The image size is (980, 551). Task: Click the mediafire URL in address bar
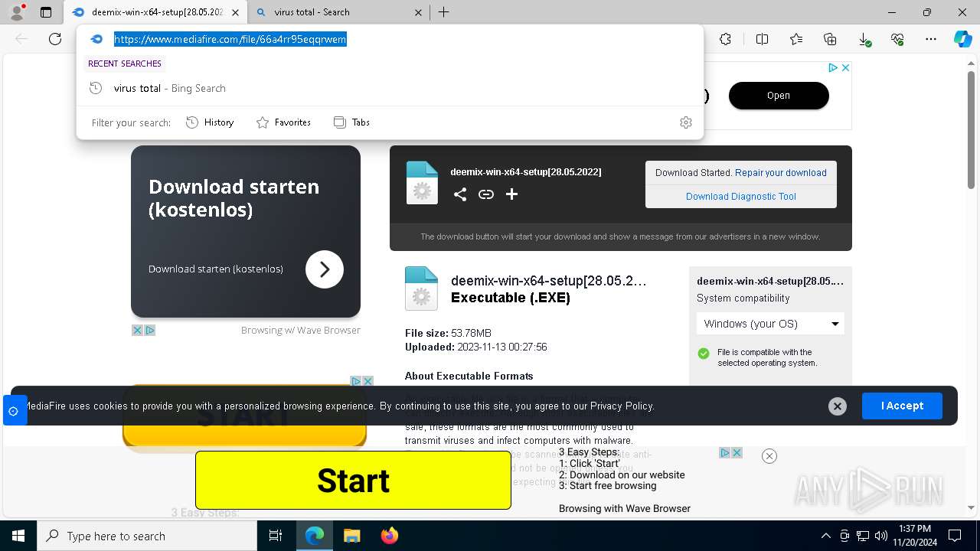pos(230,39)
